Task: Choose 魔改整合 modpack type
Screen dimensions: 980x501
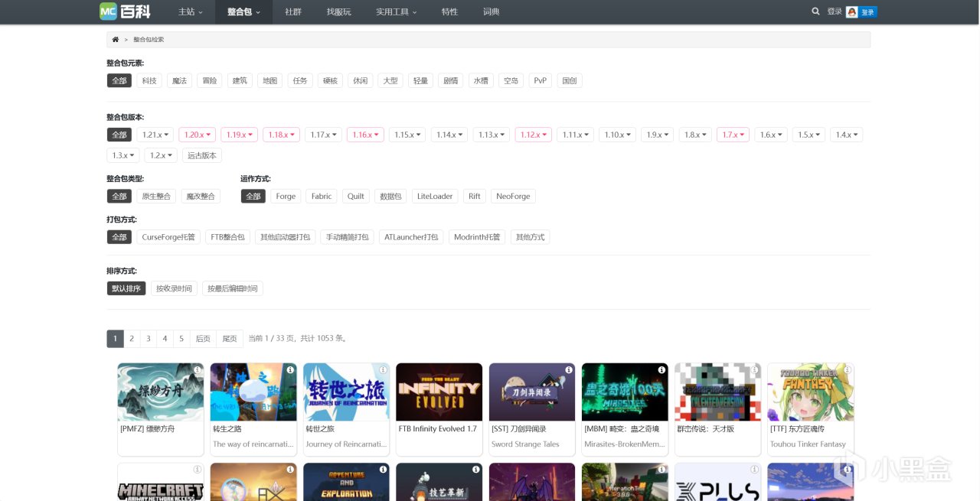Action: [201, 197]
